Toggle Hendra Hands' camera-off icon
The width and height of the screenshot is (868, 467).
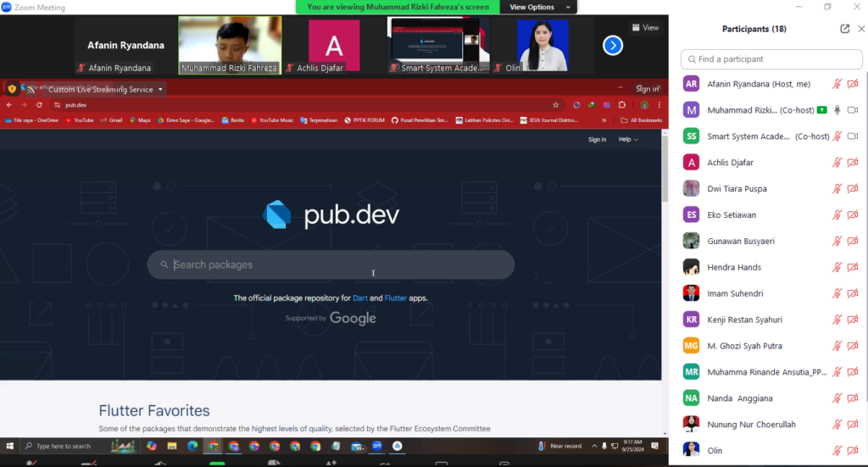pyautogui.click(x=853, y=267)
